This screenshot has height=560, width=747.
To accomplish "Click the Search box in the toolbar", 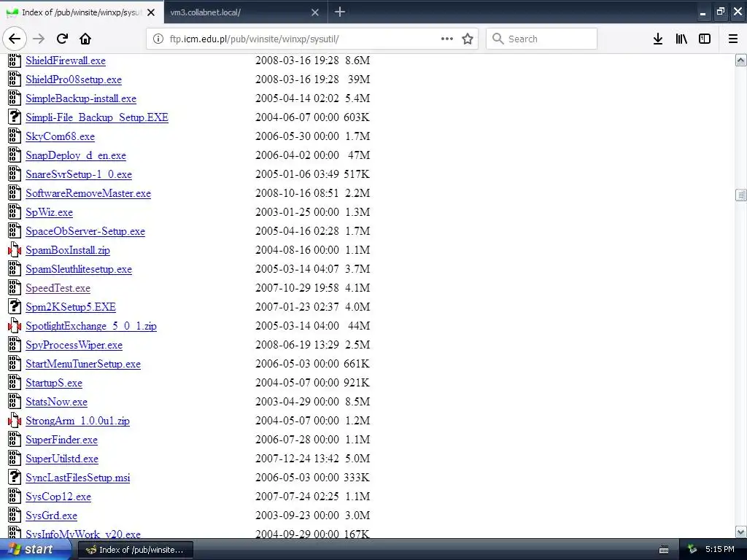I will pos(542,39).
